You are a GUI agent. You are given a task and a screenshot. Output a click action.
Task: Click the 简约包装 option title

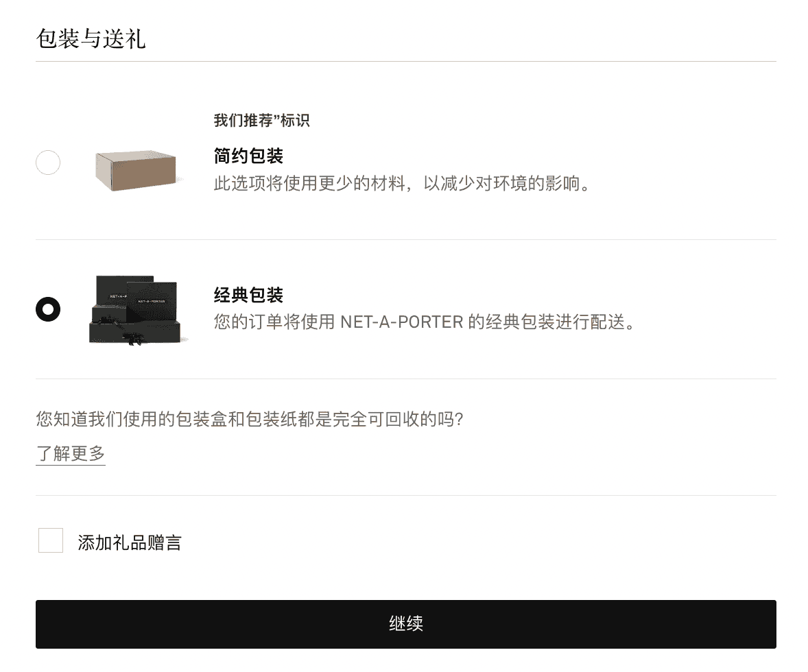[248, 156]
